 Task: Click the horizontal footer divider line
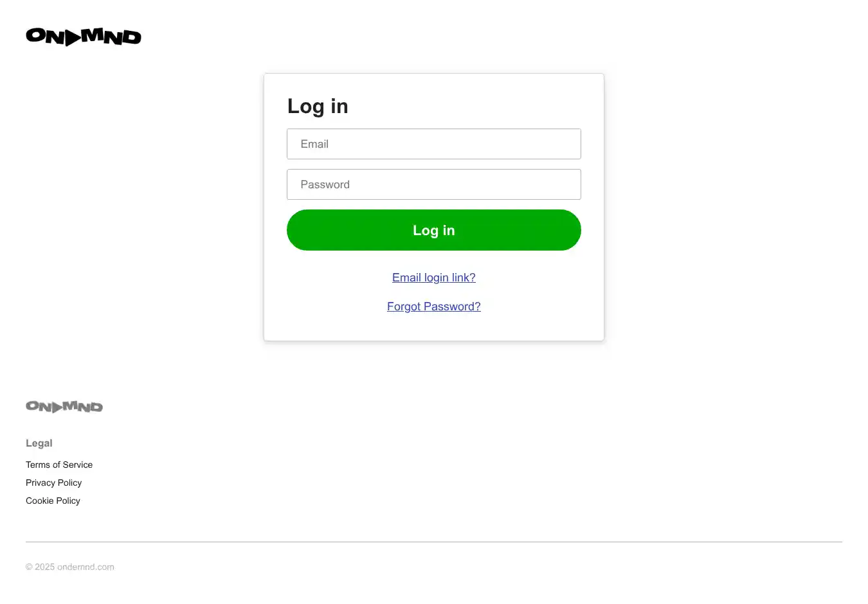[434, 542]
